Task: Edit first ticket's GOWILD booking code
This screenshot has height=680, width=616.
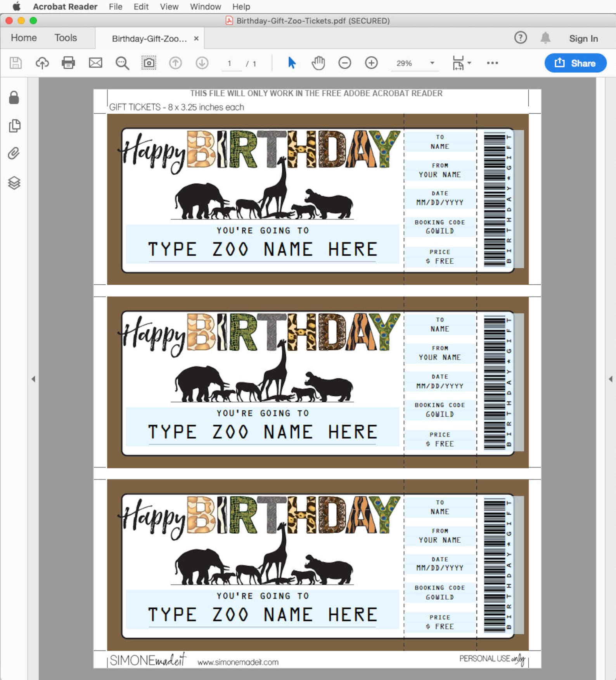Action: point(440,231)
